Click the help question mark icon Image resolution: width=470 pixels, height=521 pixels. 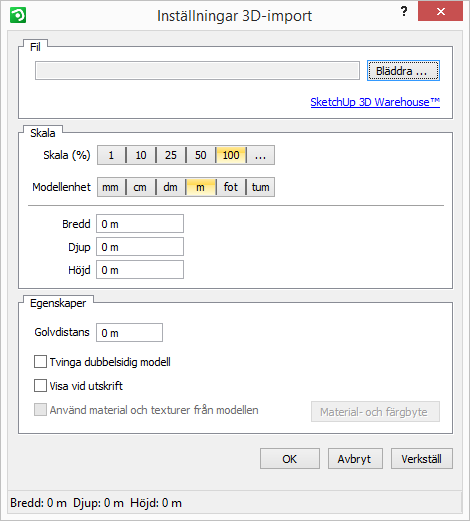coord(404,12)
